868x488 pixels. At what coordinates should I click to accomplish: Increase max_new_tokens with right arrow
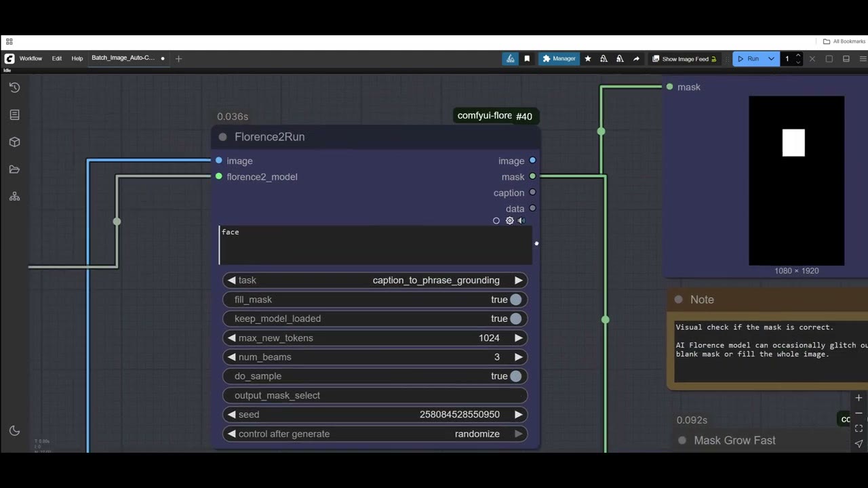[x=518, y=338]
